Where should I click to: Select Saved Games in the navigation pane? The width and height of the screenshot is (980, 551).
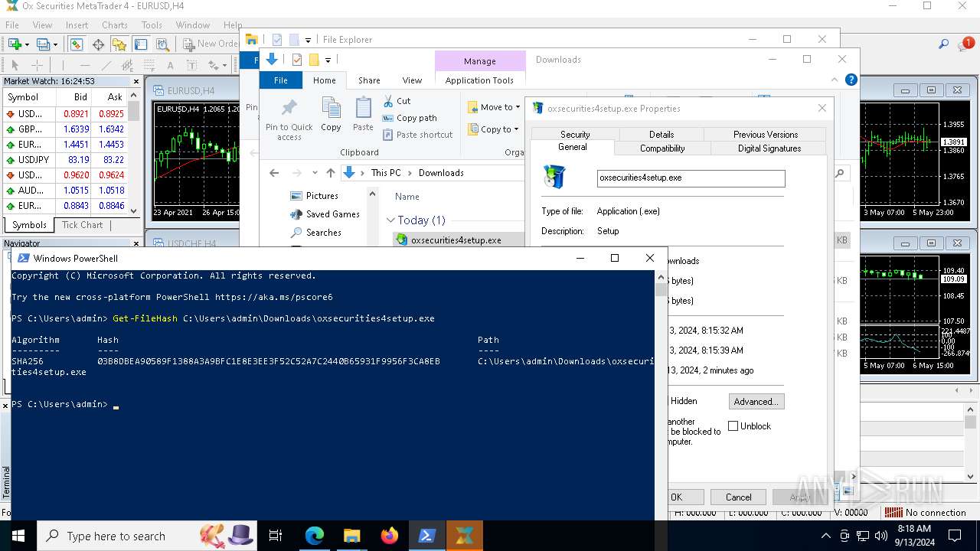[332, 214]
